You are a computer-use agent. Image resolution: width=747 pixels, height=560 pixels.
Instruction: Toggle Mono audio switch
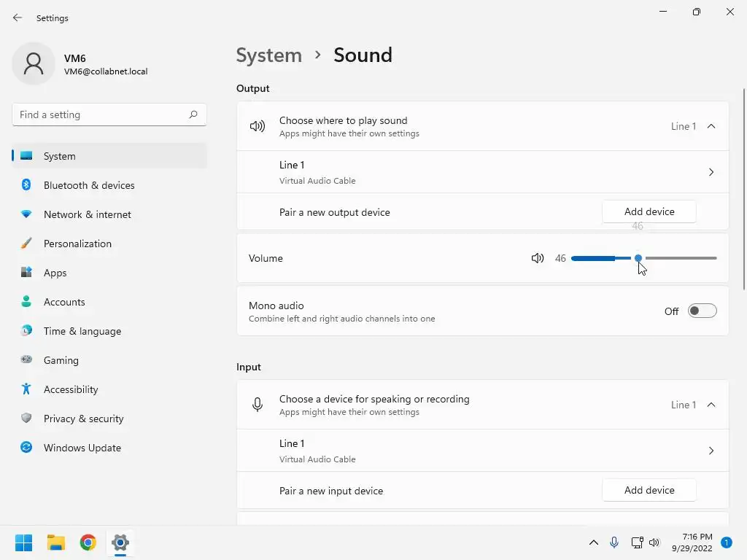pos(703,311)
